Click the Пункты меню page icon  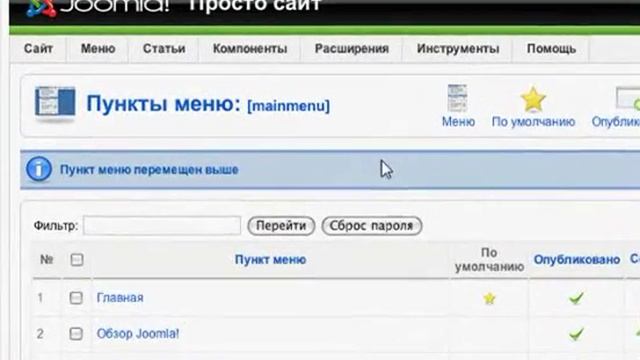tap(55, 104)
